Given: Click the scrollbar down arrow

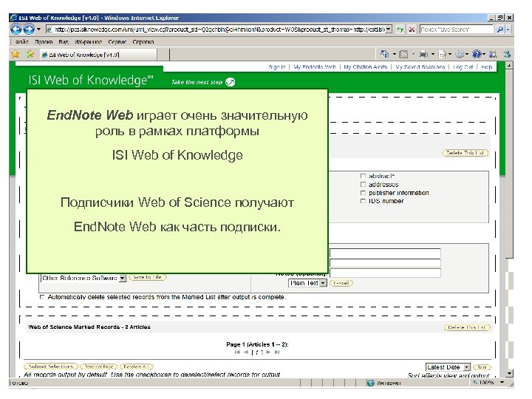Looking at the screenshot, I should click(x=508, y=374).
